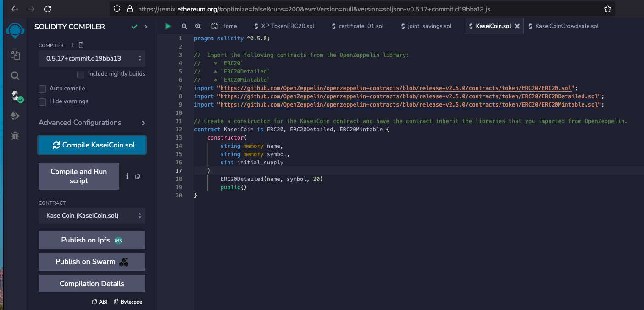The width and height of the screenshot is (644, 310).
Task: Switch to the joint_savings.sol tab
Action: point(426,26)
